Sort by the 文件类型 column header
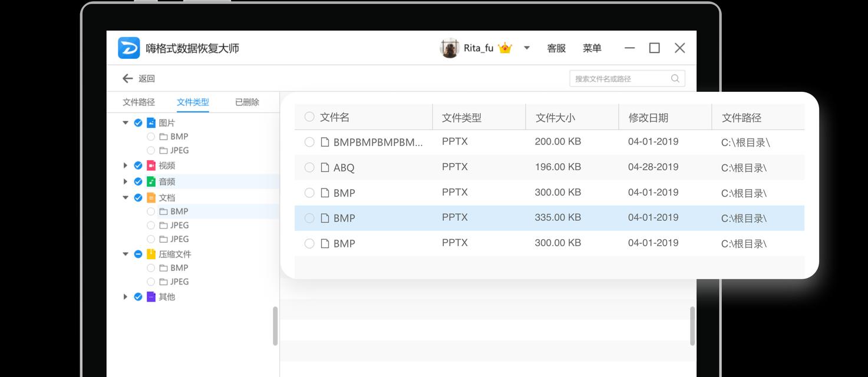 tap(462, 118)
